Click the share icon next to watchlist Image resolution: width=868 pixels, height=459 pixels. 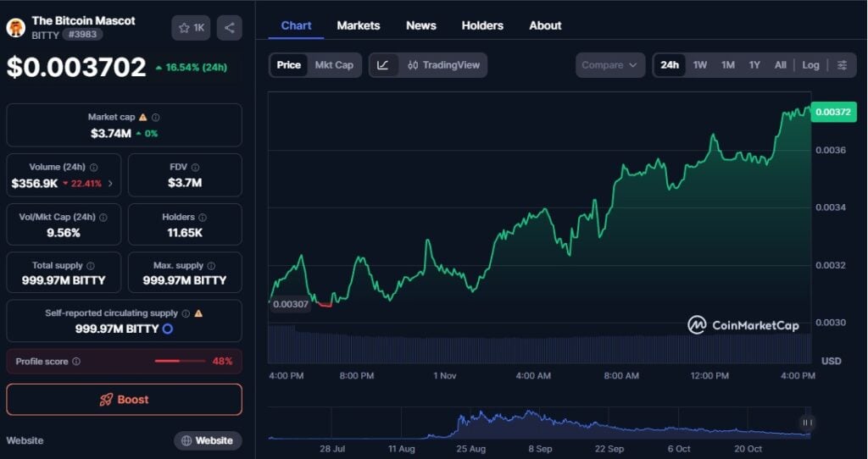click(x=229, y=28)
